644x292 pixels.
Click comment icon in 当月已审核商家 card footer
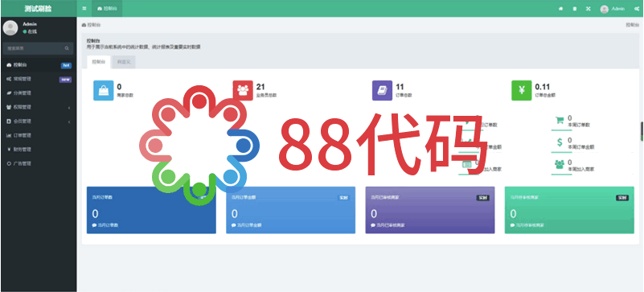(373, 225)
